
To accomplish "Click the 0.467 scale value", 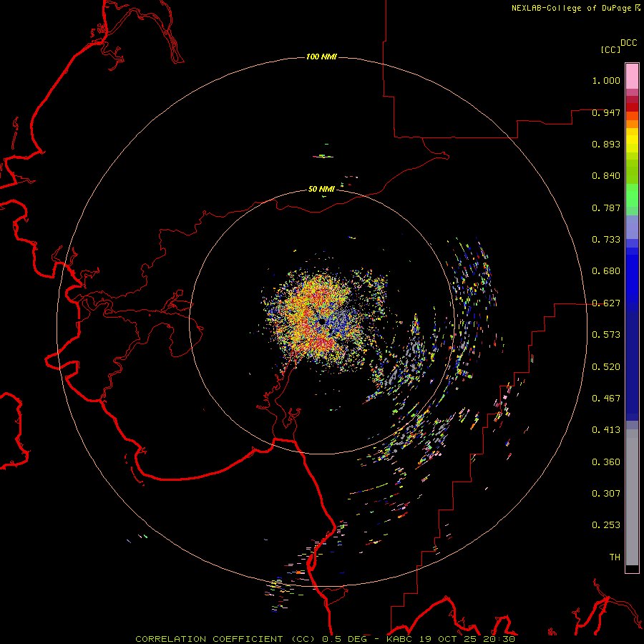I will click(606, 399).
